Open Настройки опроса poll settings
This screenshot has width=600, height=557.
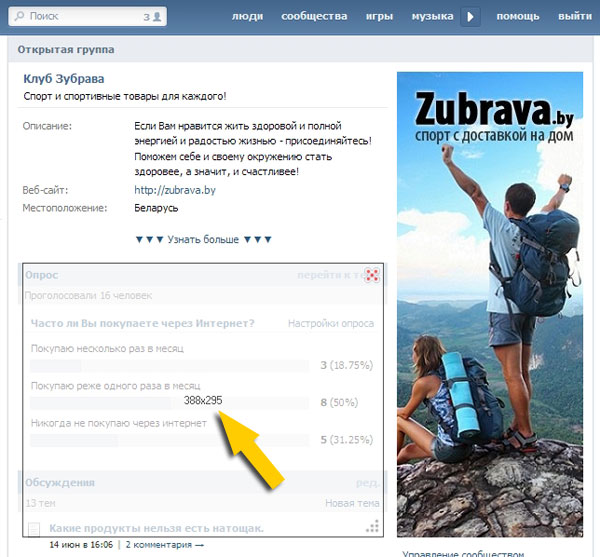[x=332, y=323]
